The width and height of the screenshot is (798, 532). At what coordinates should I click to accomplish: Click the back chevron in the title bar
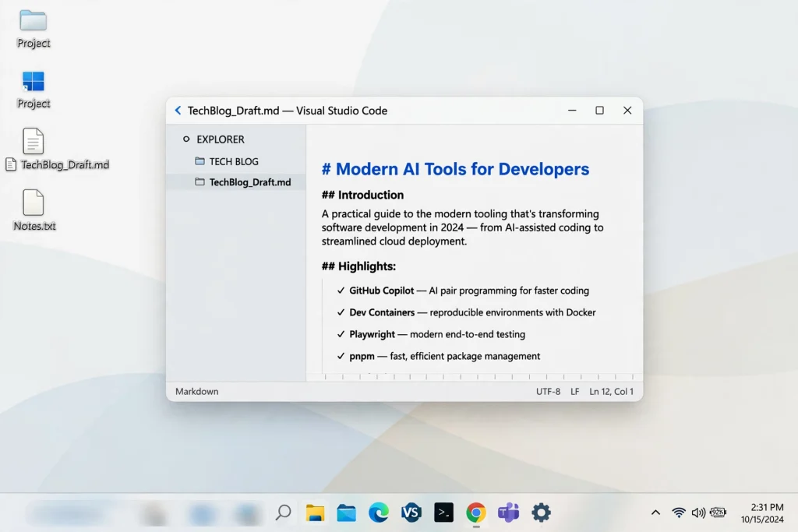(178, 111)
